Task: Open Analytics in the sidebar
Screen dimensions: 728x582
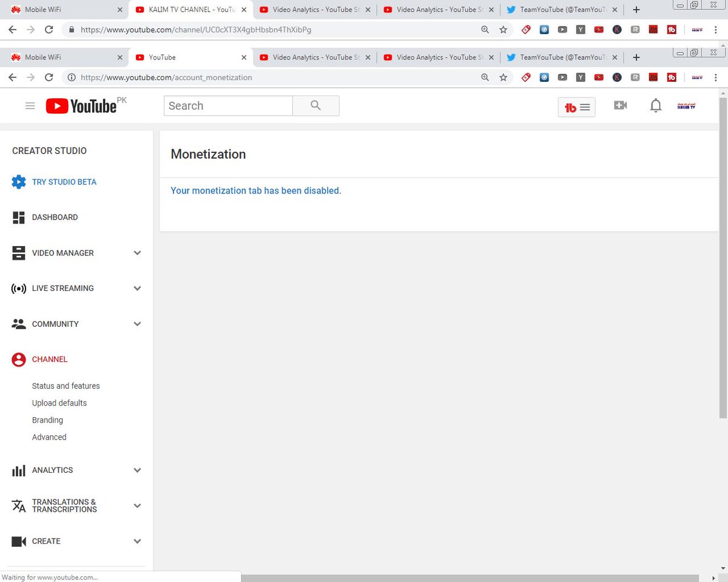Action: pos(42,470)
